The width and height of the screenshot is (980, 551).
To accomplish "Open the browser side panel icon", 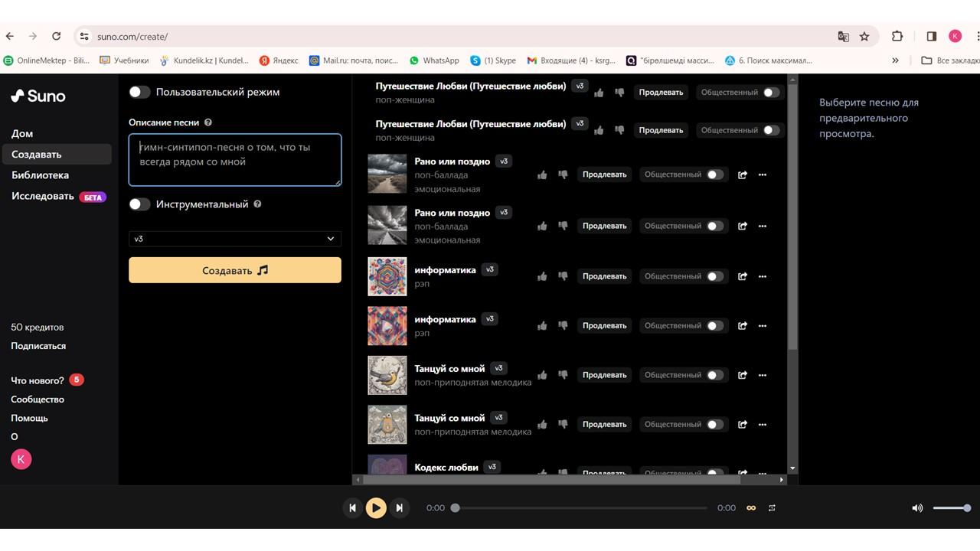I will pyautogui.click(x=931, y=36).
